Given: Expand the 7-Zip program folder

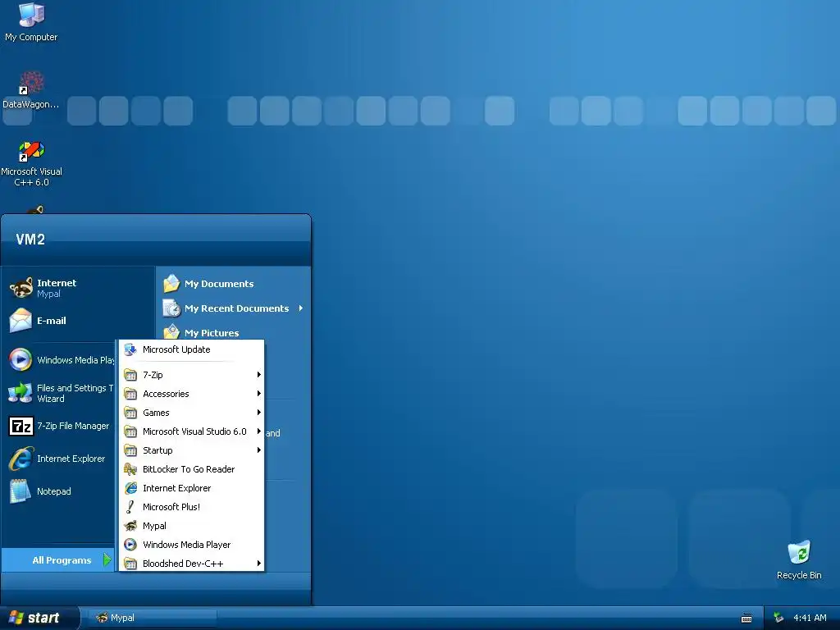Looking at the screenshot, I should tap(192, 375).
